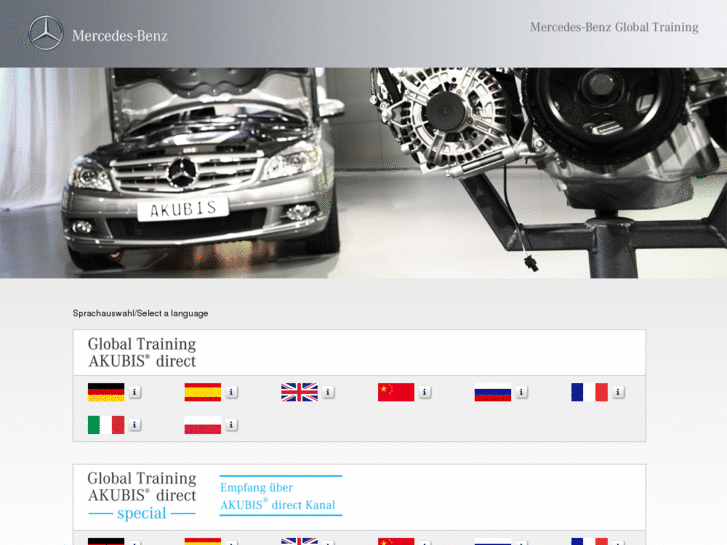Pick the French flag in AKUBIS direct
Viewport: 727px width, 545px height.
[589, 392]
